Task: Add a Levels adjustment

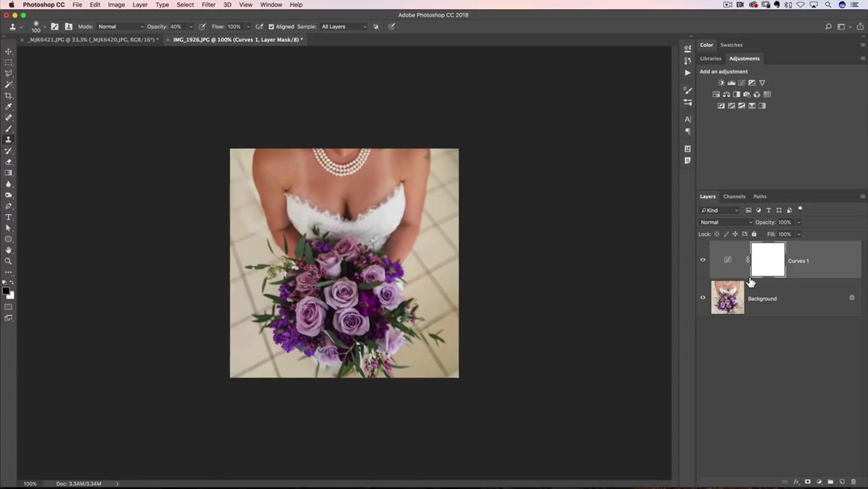Action: pos(731,83)
